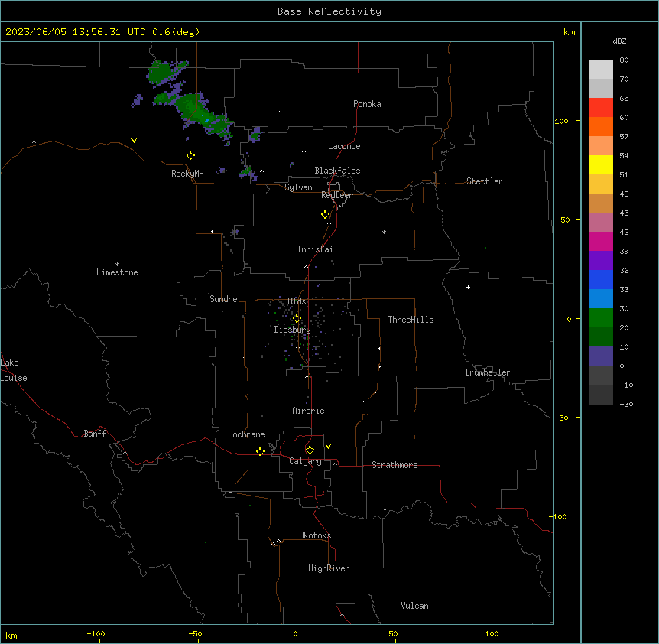Select the 33 dBZ blue legend swatch
Image resolution: width=659 pixels, height=644 pixels.
click(601, 279)
